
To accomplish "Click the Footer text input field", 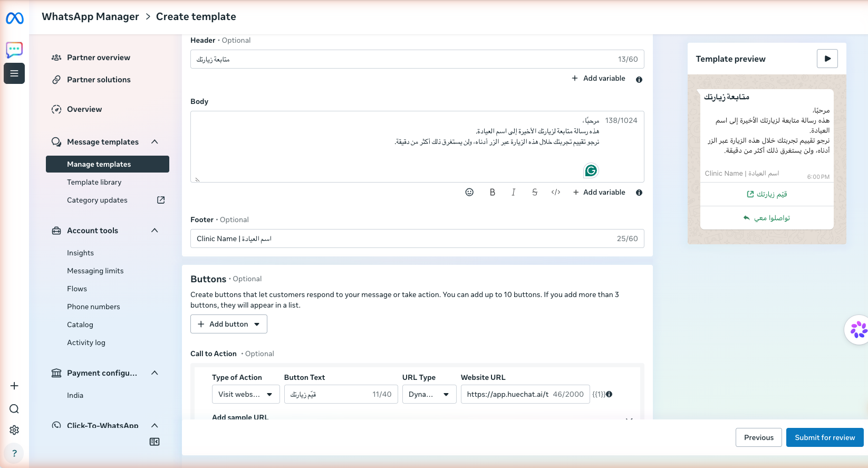I will 417,238.
